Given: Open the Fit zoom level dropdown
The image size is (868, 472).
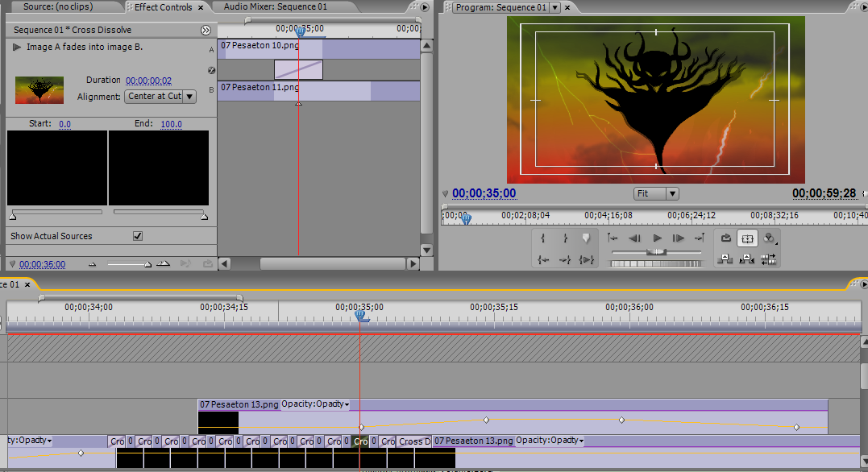Looking at the screenshot, I should [x=656, y=193].
